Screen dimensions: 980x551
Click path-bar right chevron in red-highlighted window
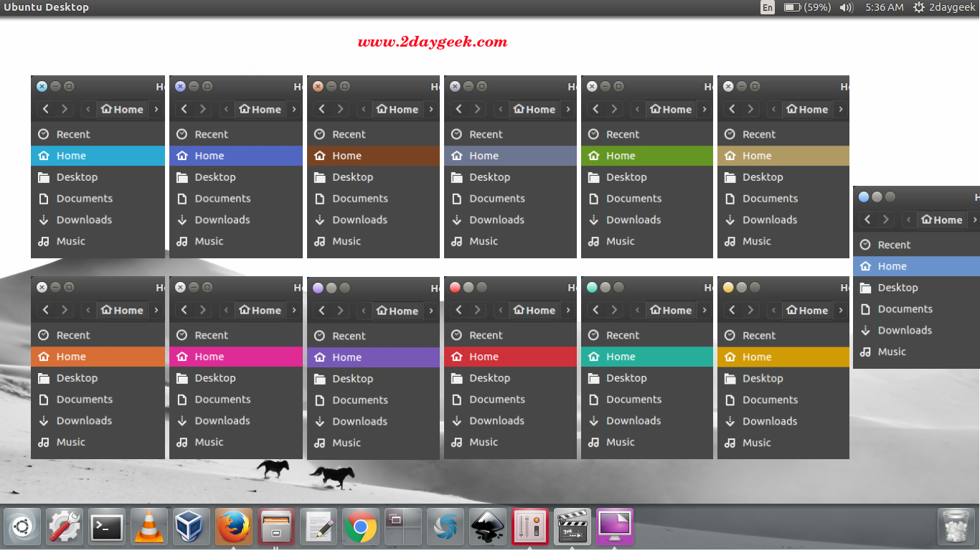coord(567,311)
